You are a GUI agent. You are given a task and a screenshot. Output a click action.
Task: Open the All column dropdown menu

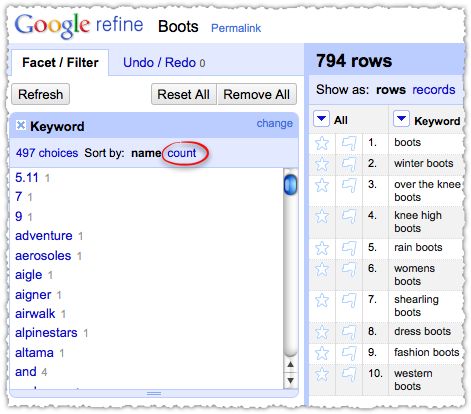(x=321, y=118)
